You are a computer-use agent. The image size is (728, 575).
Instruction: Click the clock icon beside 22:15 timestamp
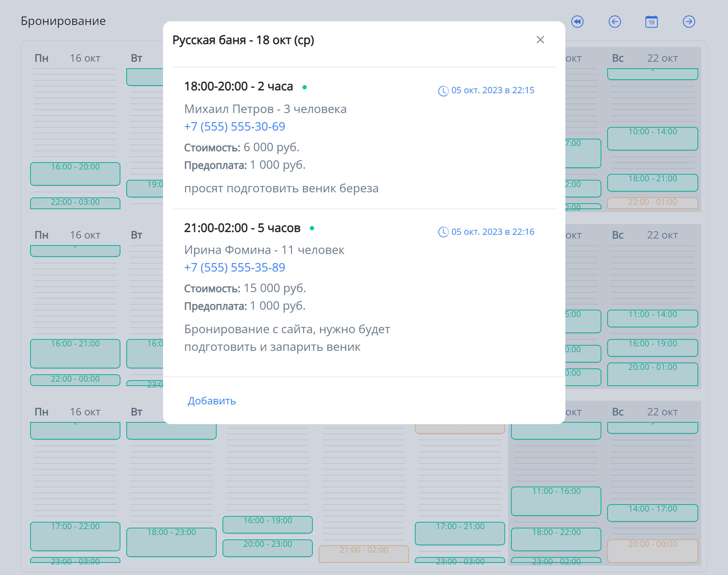tap(443, 91)
